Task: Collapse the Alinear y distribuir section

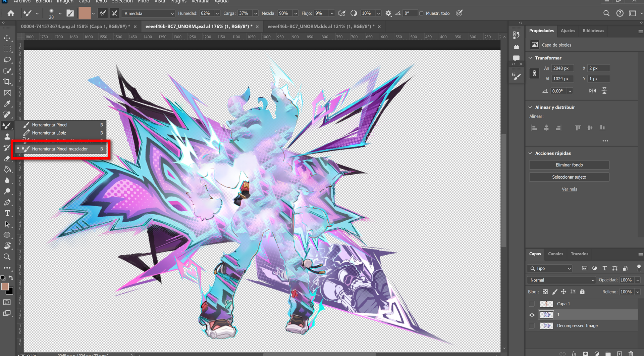Action: [x=530, y=107]
